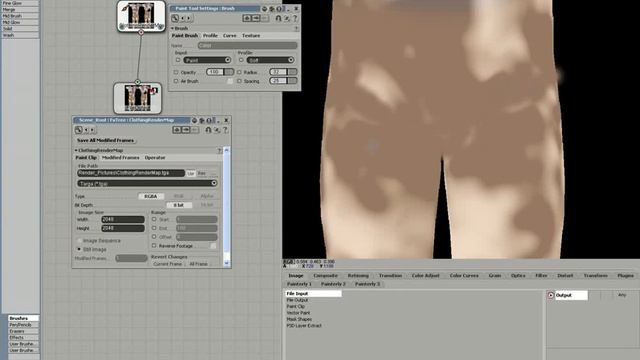Collapse the Brush section

coord(172,28)
